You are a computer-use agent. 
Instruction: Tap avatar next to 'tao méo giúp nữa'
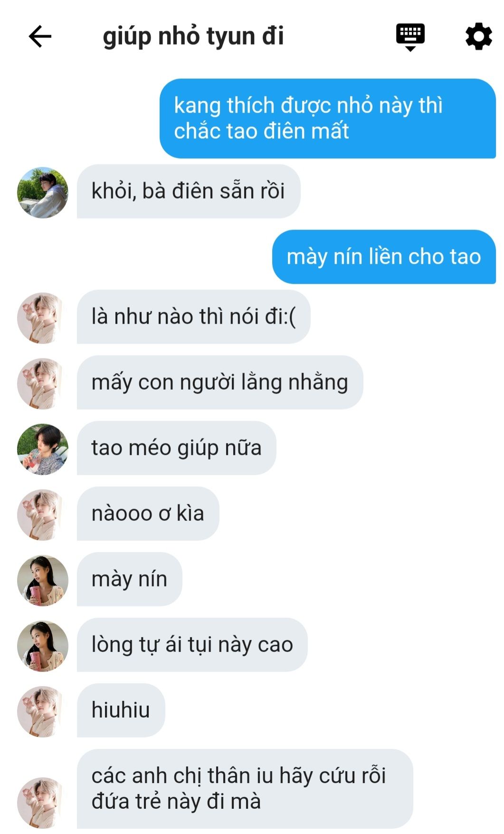tap(43, 449)
